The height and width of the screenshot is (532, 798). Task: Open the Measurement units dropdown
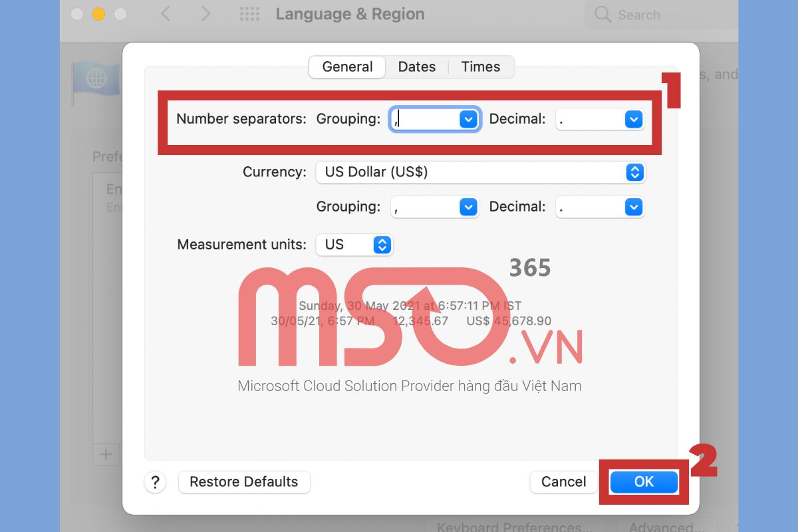coord(354,245)
